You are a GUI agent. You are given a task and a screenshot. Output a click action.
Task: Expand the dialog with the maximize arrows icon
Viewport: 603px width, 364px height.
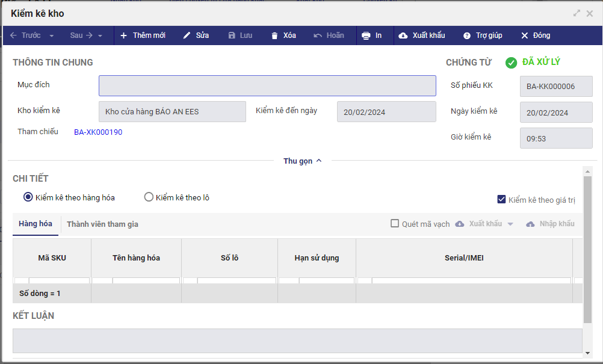click(577, 13)
